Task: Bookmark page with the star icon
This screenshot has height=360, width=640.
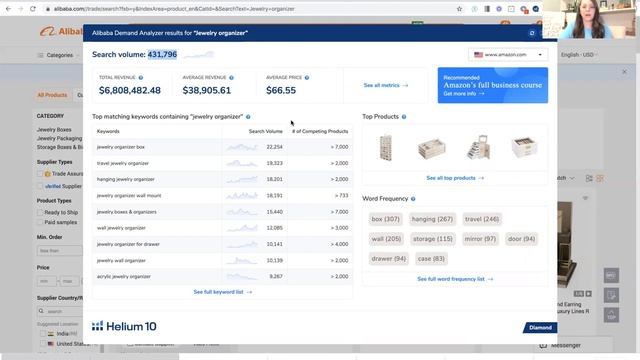Action: 459,9
